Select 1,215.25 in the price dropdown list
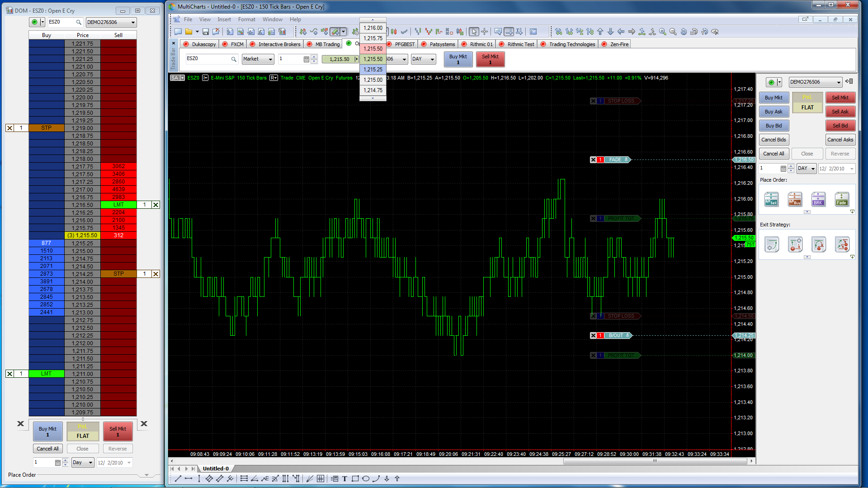This screenshot has height=488, width=868. [x=373, y=70]
